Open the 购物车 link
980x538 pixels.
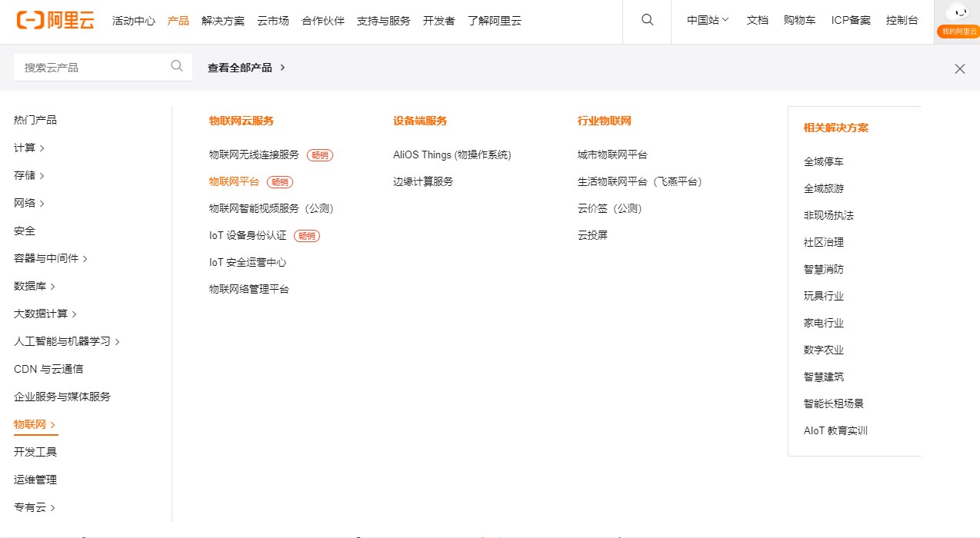click(800, 21)
